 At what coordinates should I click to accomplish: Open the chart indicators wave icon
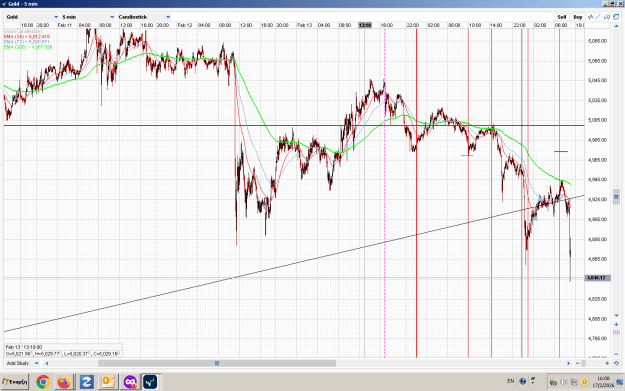(590, 17)
